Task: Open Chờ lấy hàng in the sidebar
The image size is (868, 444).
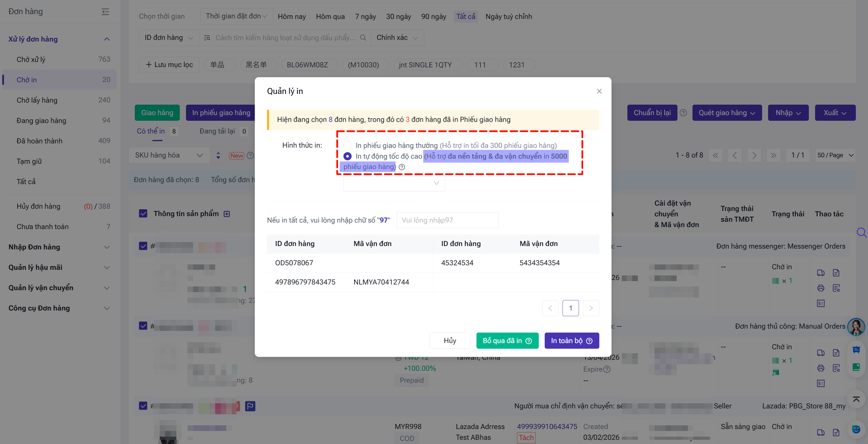Action: point(37,100)
